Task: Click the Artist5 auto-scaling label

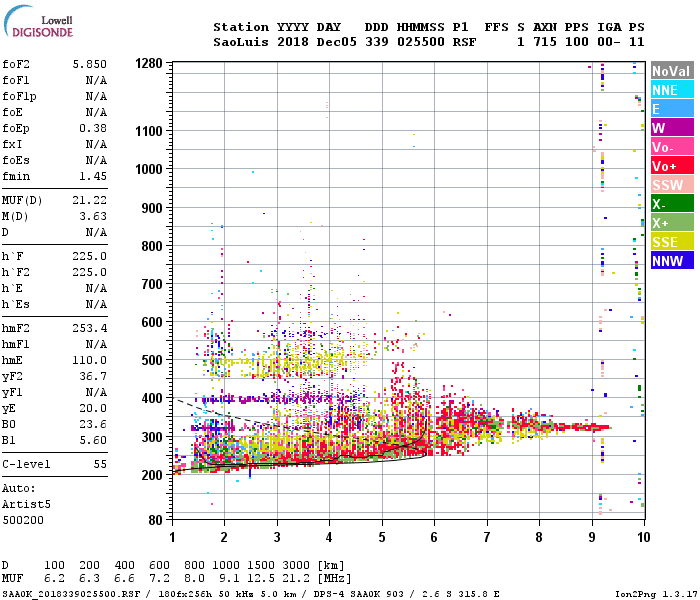Action: pyautogui.click(x=26, y=504)
